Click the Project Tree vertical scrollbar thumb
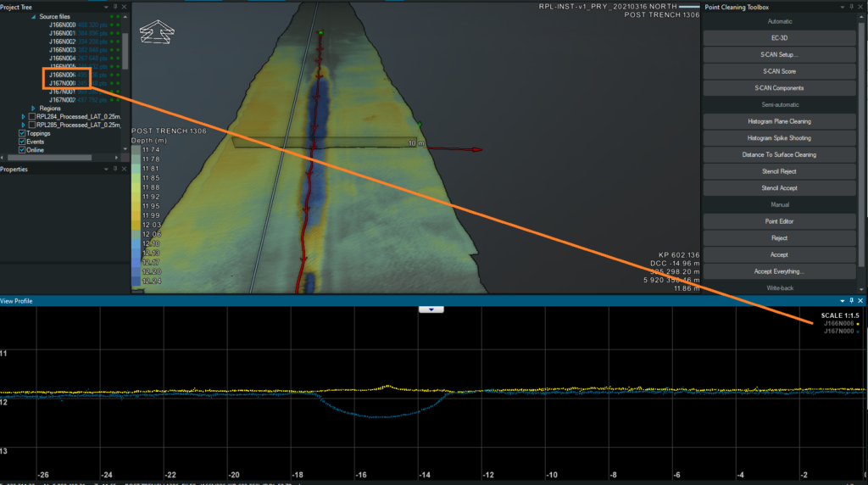 [125, 51]
